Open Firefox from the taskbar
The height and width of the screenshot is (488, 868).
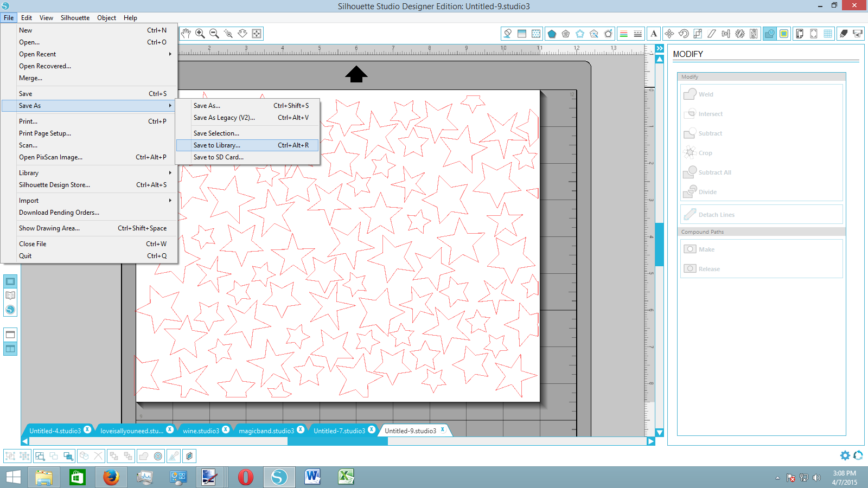pos(111,477)
